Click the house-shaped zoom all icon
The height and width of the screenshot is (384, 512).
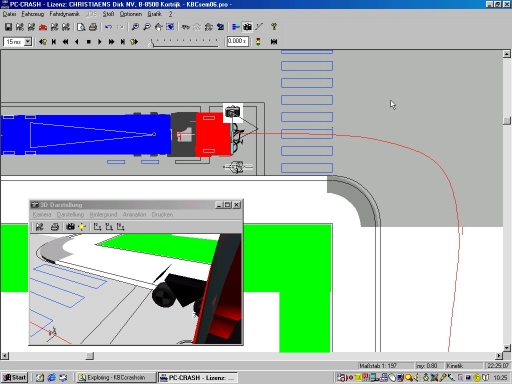pyautogui.click(x=158, y=27)
